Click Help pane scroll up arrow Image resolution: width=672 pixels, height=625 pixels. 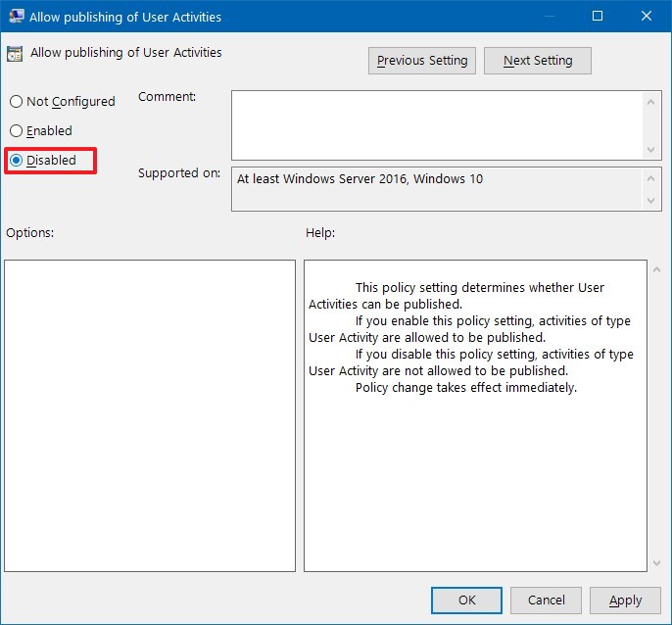point(656,269)
